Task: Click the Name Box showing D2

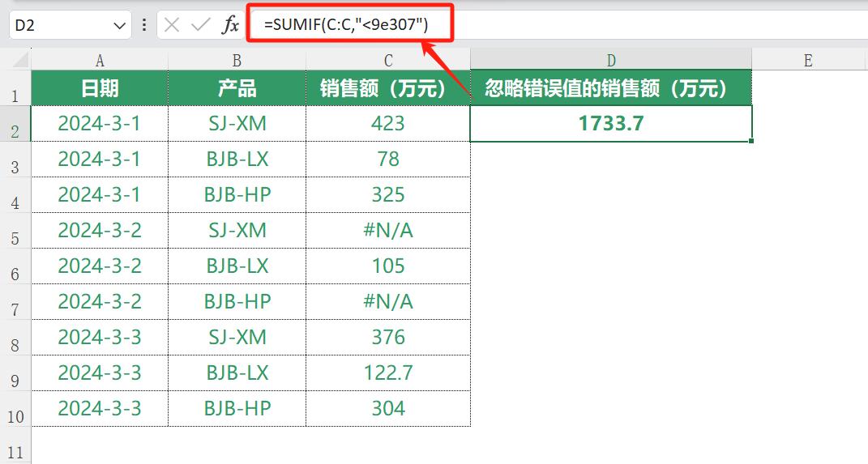Action: coord(71,25)
